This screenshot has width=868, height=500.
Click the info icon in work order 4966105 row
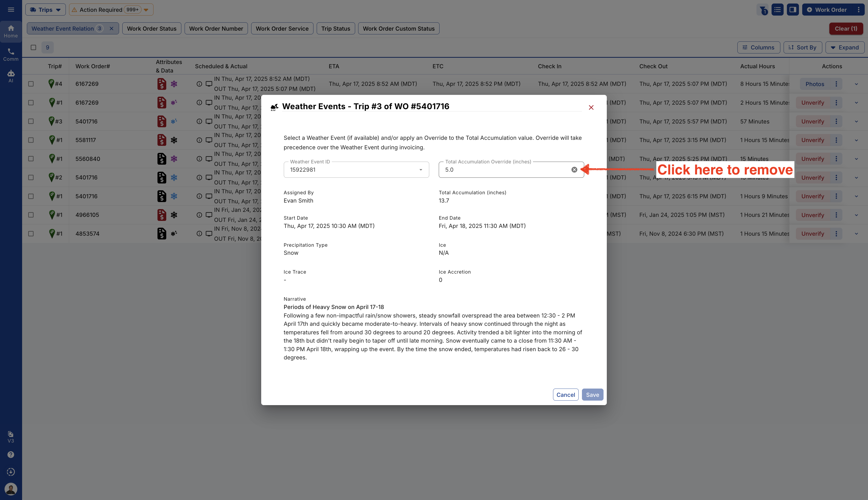pos(199,215)
